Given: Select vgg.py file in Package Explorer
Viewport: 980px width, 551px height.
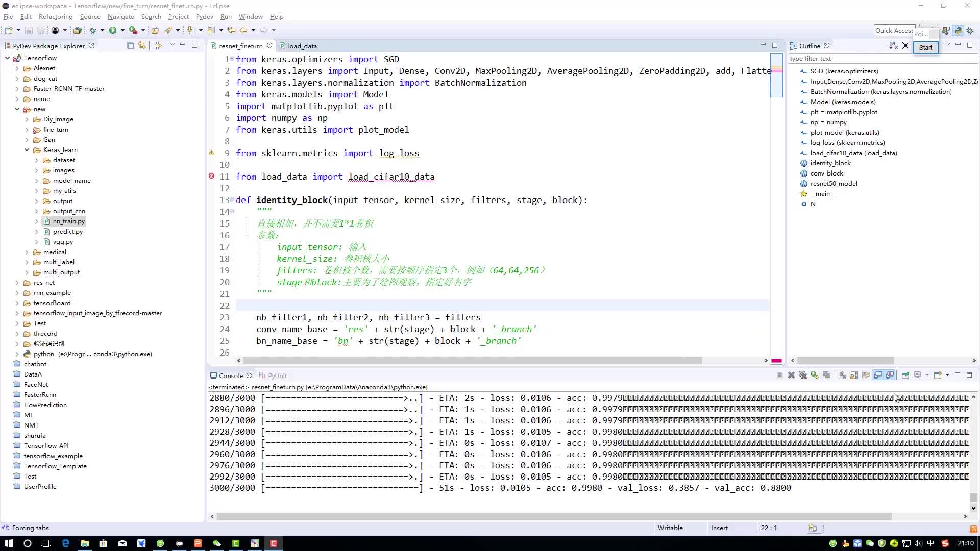Looking at the screenshot, I should tap(63, 242).
